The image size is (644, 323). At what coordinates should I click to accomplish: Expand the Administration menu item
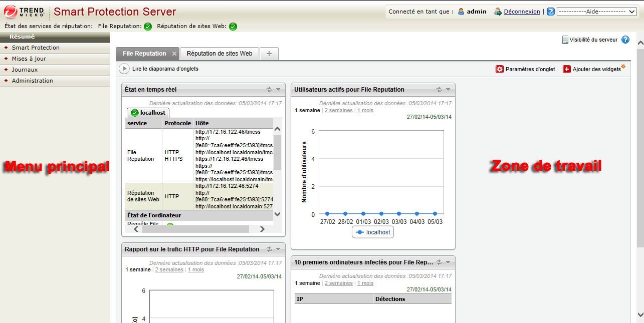click(32, 81)
